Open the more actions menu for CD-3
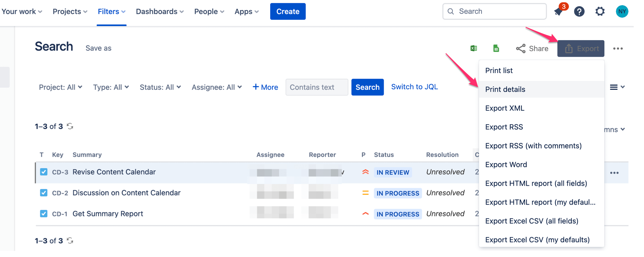Image resolution: width=644 pixels, height=257 pixels. [614, 173]
